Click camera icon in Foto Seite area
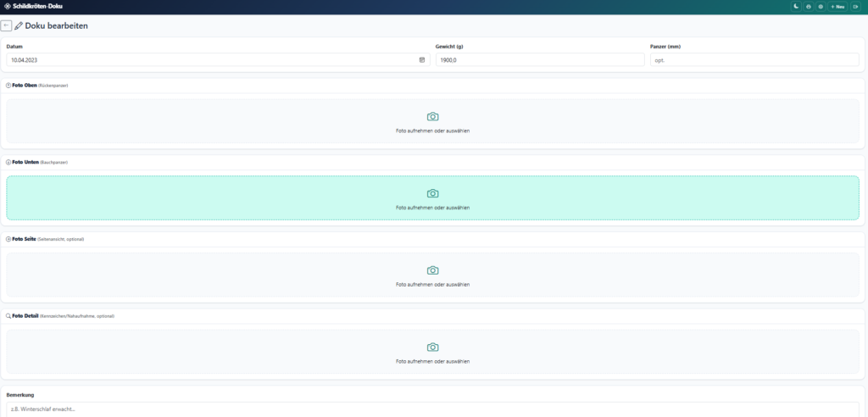Screen dimensions: 868x417 [432, 270]
